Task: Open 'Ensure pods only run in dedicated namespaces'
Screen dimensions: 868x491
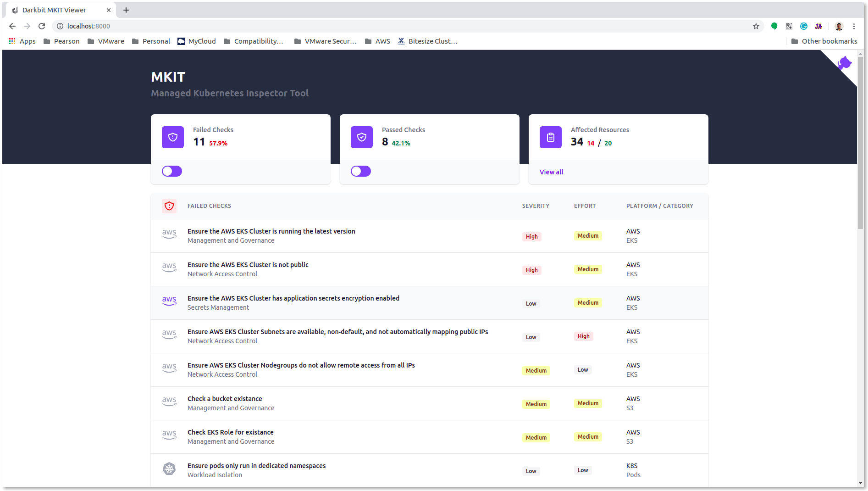Action: tap(256, 466)
